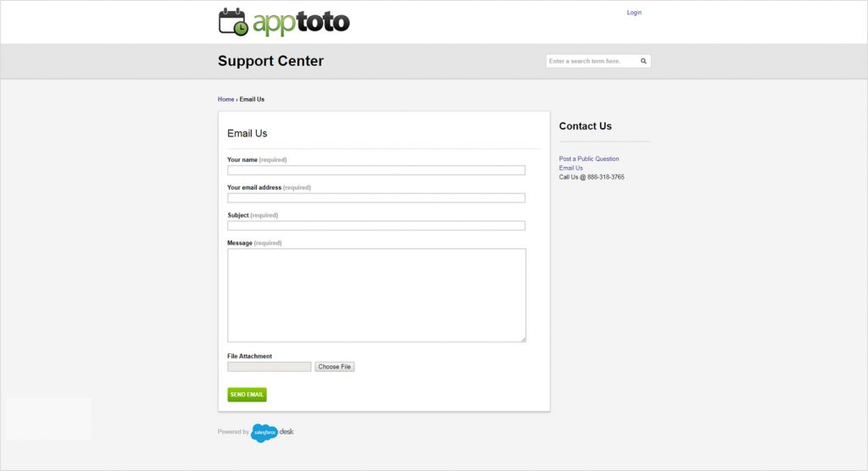Image resolution: width=868 pixels, height=471 pixels.
Task: Click the Email Us breadcrumb text
Action: (252, 99)
